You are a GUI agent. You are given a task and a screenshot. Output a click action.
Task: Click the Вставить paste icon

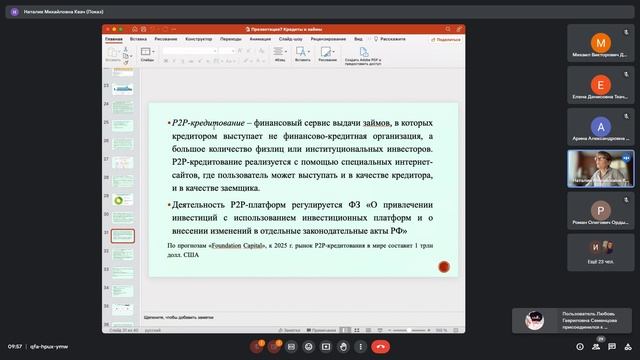(x=112, y=52)
